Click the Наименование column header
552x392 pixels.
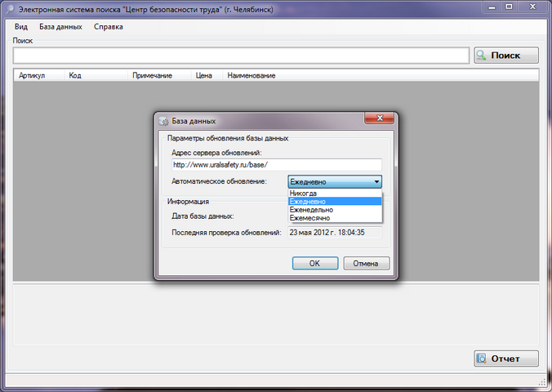pos(251,75)
